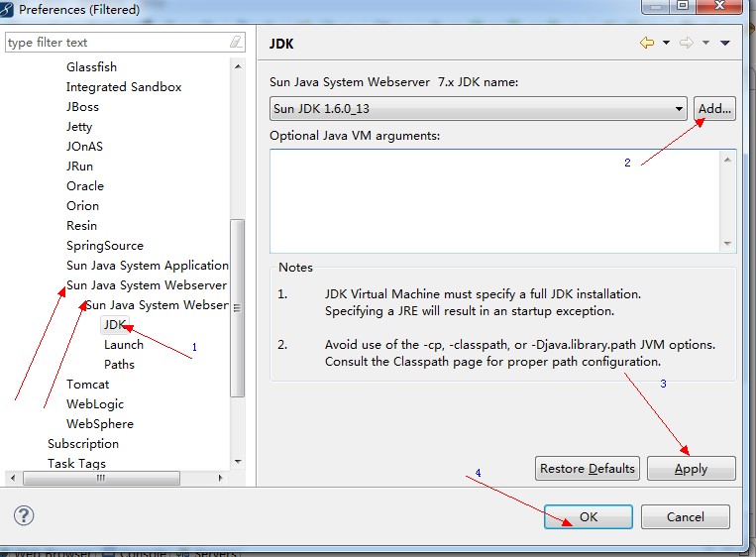Select Tomcat in the server tree

tap(87, 385)
